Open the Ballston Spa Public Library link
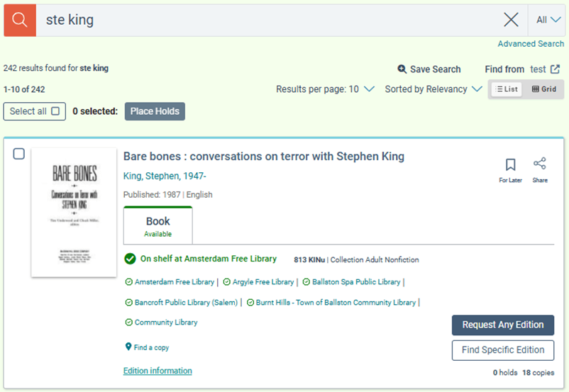The width and height of the screenshot is (569, 392). click(356, 282)
